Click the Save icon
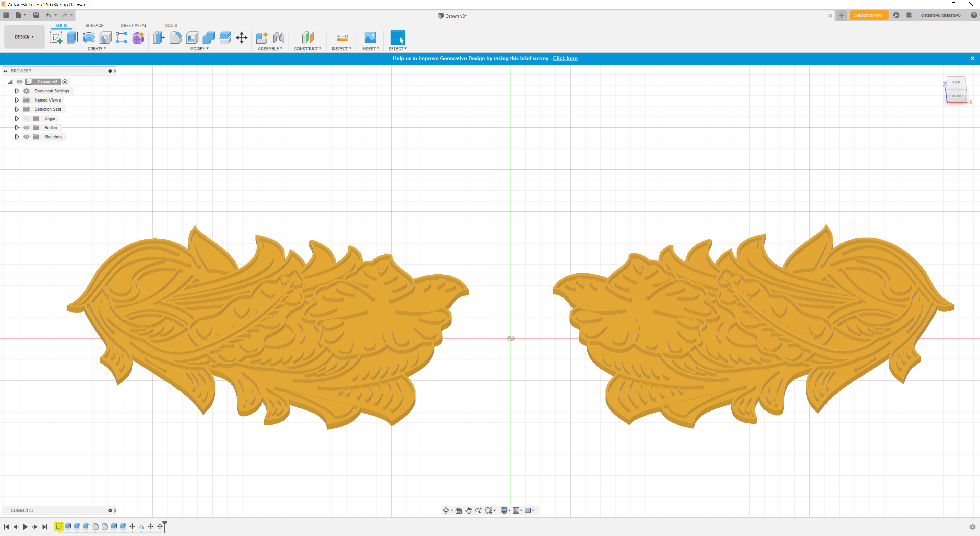The height and width of the screenshot is (536, 980). pos(36,15)
